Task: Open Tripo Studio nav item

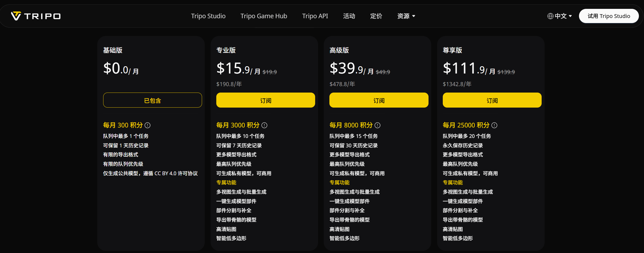Action: coord(208,16)
